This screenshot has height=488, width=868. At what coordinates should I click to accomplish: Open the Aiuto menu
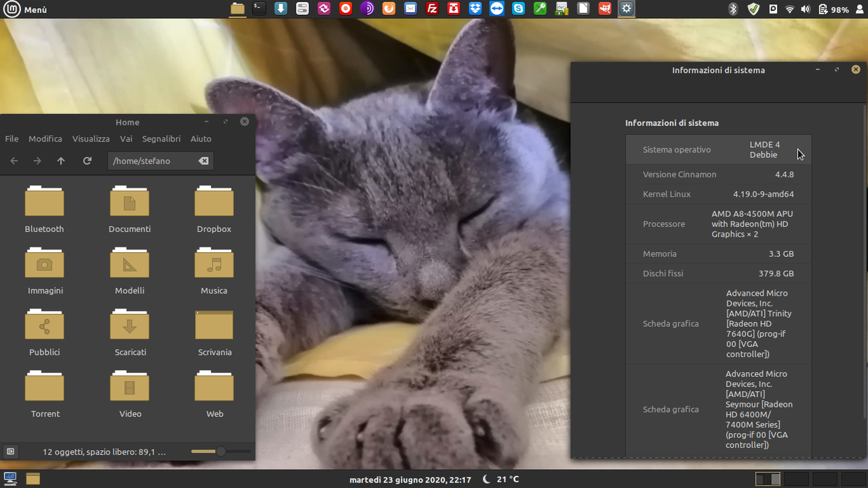201,138
